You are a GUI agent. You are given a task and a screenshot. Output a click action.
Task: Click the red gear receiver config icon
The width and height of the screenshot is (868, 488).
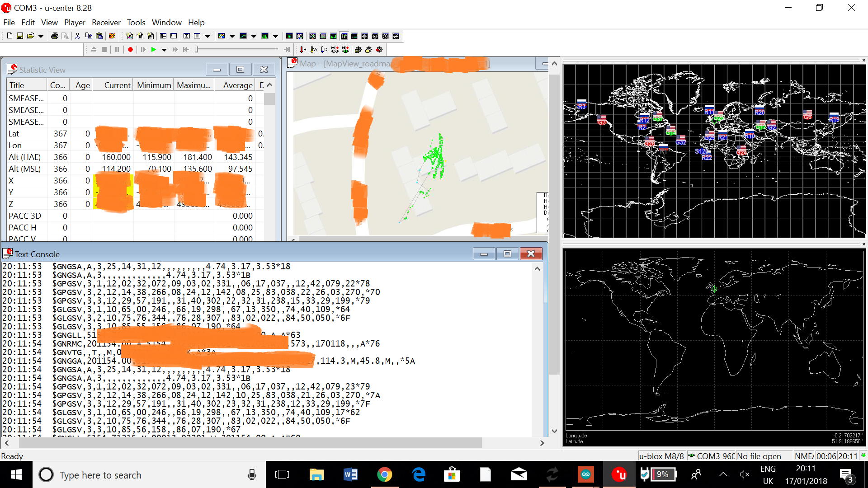[379, 49]
